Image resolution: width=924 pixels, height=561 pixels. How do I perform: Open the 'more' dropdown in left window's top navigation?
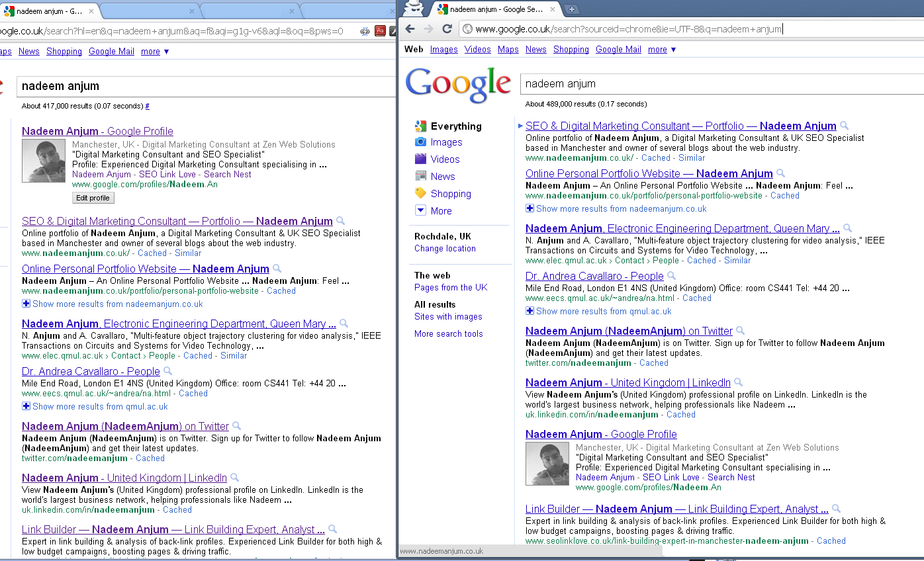coord(155,52)
